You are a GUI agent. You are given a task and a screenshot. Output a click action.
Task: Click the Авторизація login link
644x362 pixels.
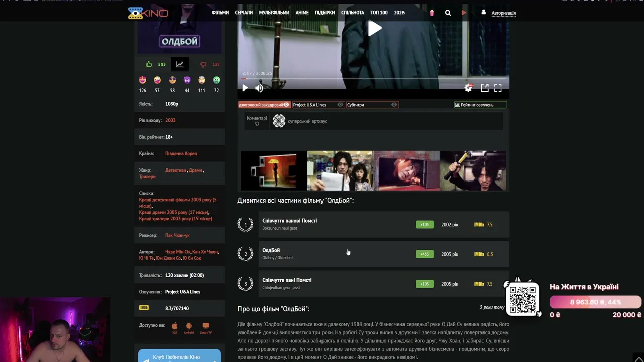pyautogui.click(x=504, y=13)
